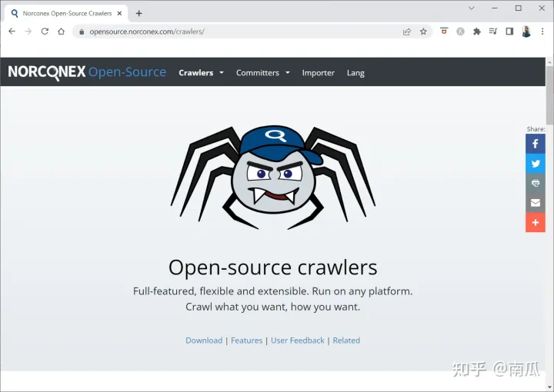Open a new browser tab
Image resolution: width=554 pixels, height=392 pixels.
pos(138,13)
